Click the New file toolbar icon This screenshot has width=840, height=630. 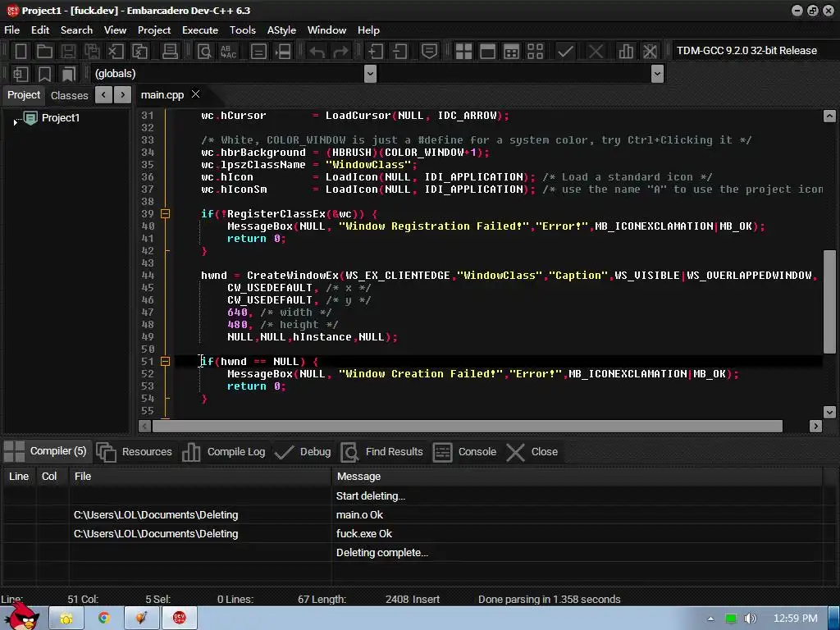click(x=21, y=51)
